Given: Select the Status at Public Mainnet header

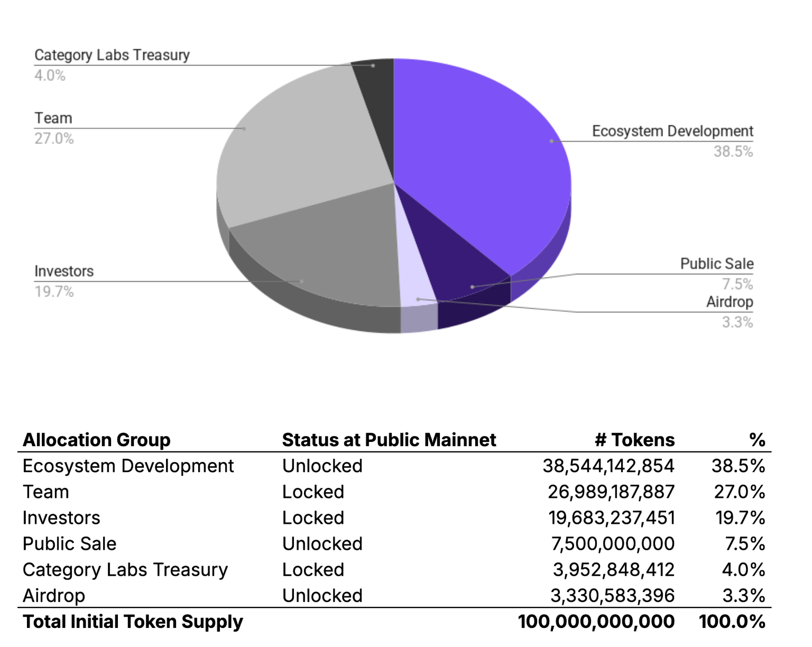Looking at the screenshot, I should tap(389, 440).
